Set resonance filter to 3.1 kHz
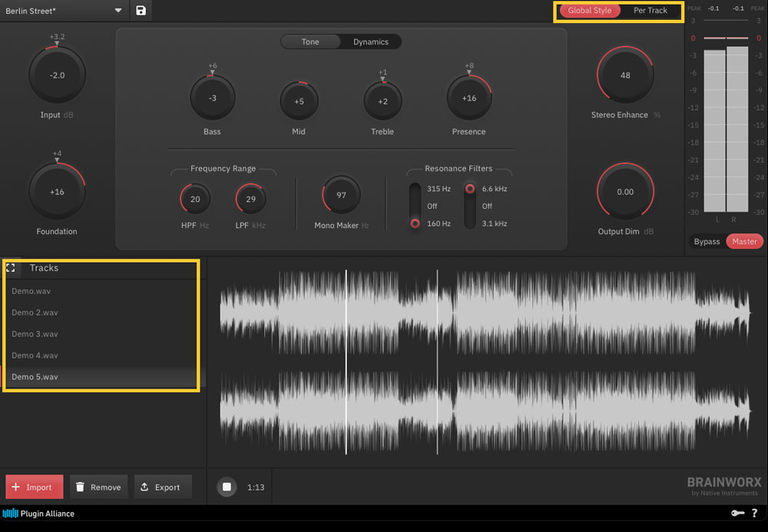Viewport: 768px width, 532px height. [x=494, y=223]
